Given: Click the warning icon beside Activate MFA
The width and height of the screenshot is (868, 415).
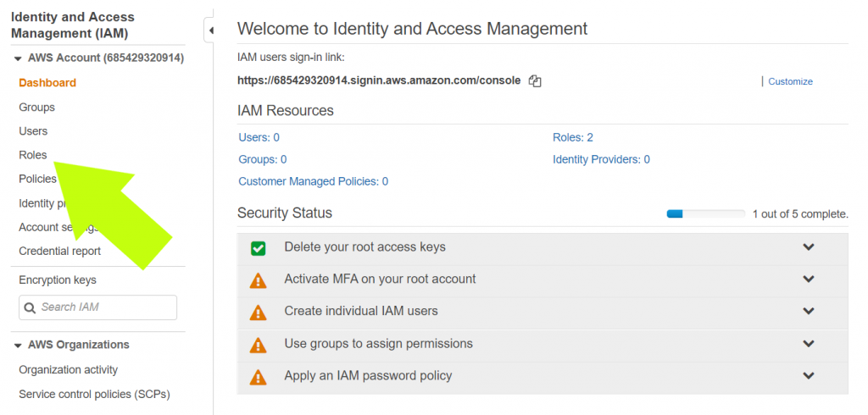Looking at the screenshot, I should (258, 280).
